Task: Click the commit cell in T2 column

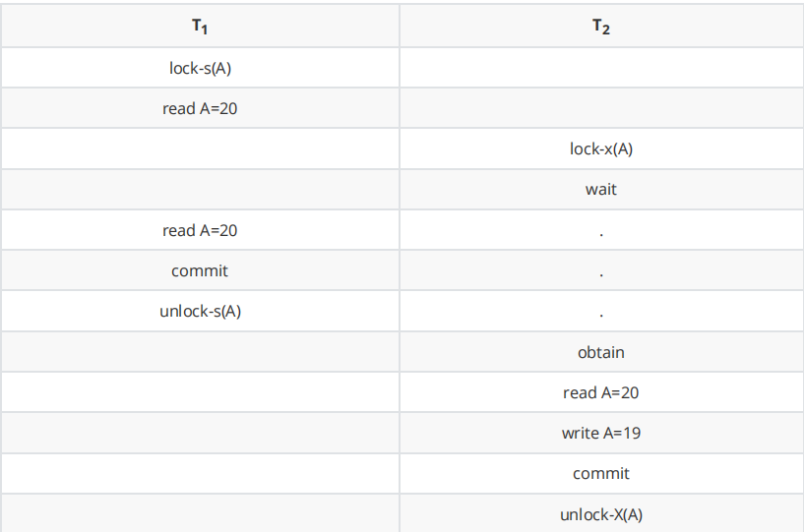Action: pos(601,474)
